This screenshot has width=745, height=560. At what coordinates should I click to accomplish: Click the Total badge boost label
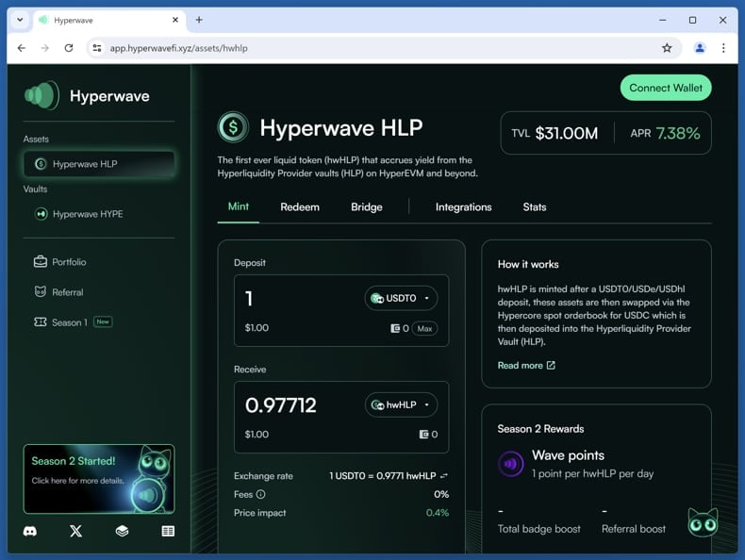538,529
